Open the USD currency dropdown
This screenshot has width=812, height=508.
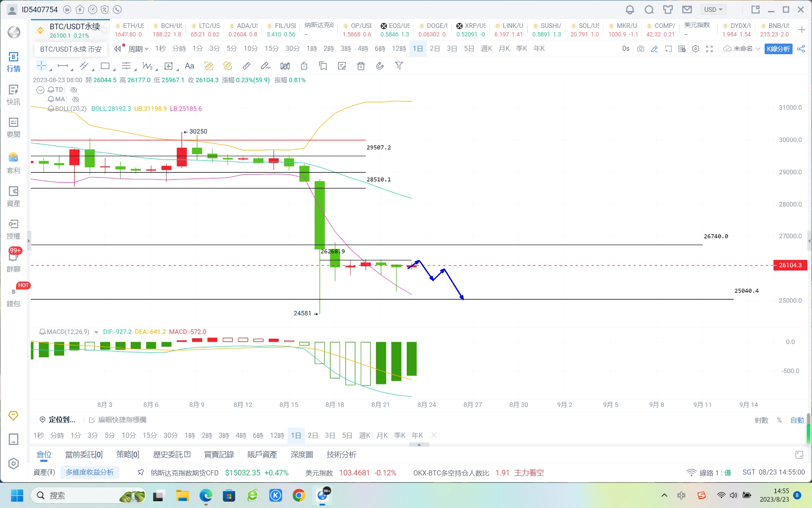pyautogui.click(x=713, y=9)
